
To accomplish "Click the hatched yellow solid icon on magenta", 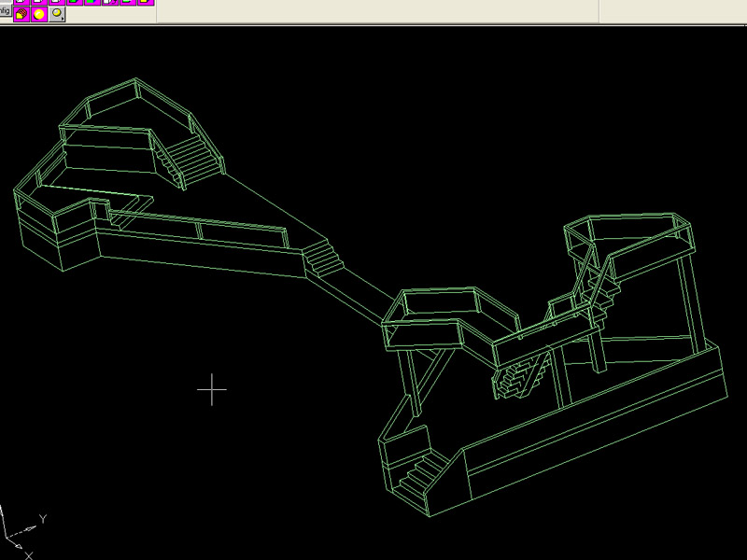I will [21, 14].
